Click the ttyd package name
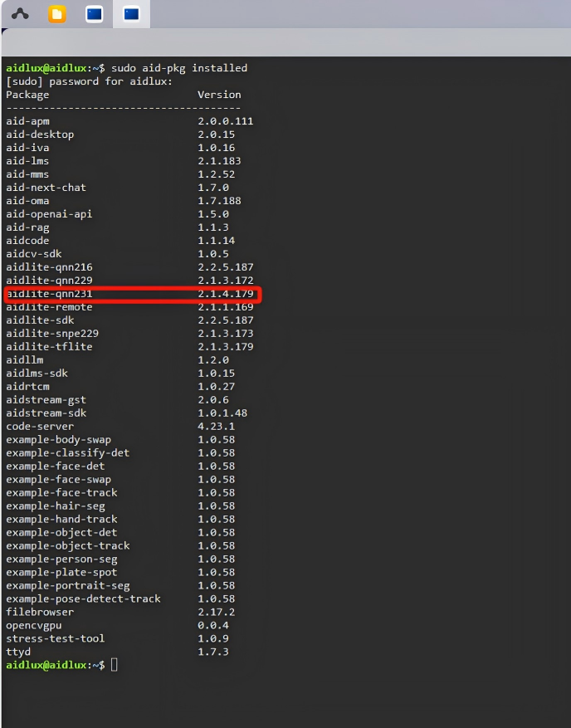Image resolution: width=571 pixels, height=728 pixels. click(18, 652)
